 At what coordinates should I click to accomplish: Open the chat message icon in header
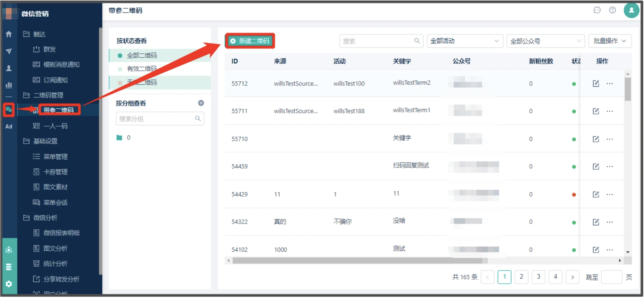pos(597,10)
